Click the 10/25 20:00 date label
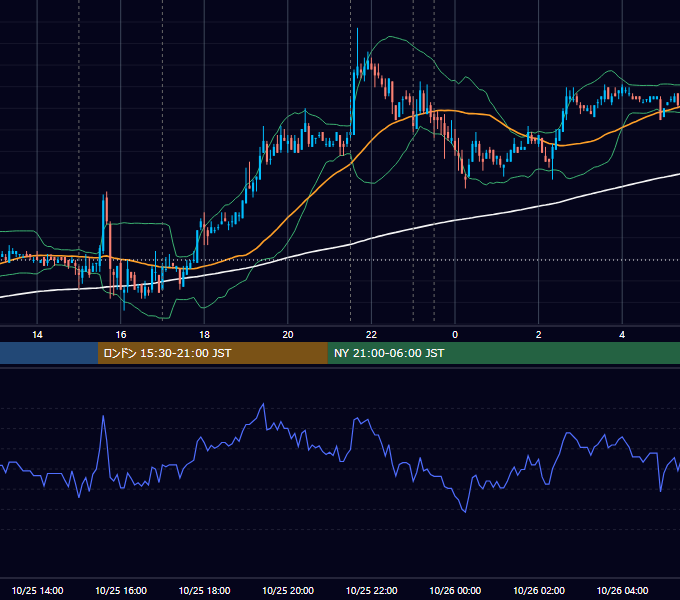 [288, 590]
